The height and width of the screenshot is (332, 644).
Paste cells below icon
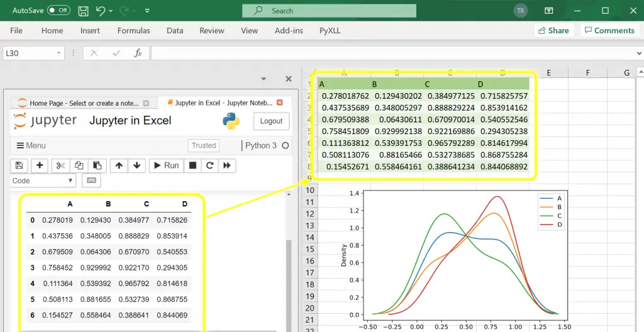pos(97,165)
